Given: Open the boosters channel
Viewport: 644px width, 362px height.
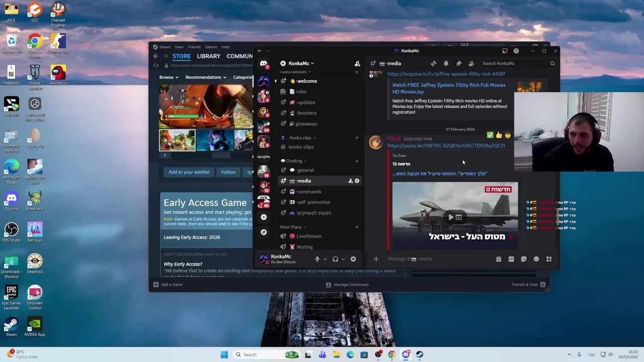Looking at the screenshot, I should tap(320, 113).
